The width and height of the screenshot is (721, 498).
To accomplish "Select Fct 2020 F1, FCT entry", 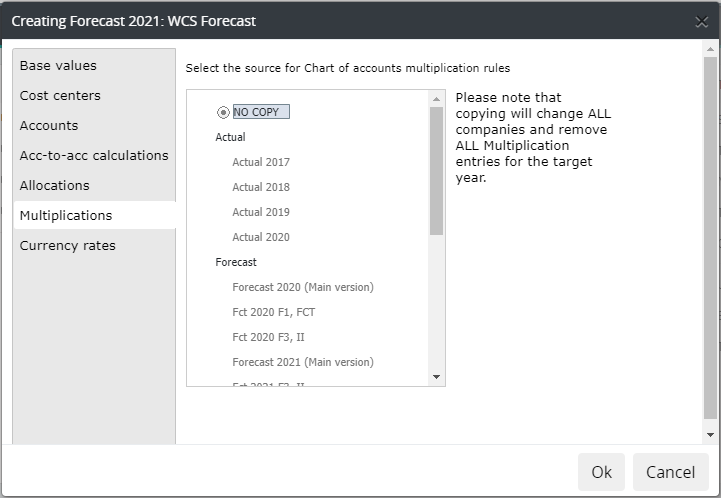I will (274, 312).
